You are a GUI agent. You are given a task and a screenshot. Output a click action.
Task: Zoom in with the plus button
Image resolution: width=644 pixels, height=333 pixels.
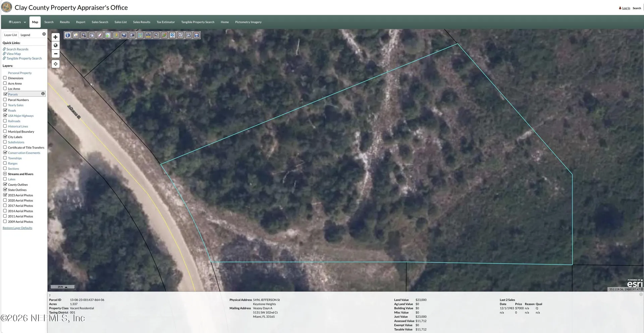click(x=56, y=37)
